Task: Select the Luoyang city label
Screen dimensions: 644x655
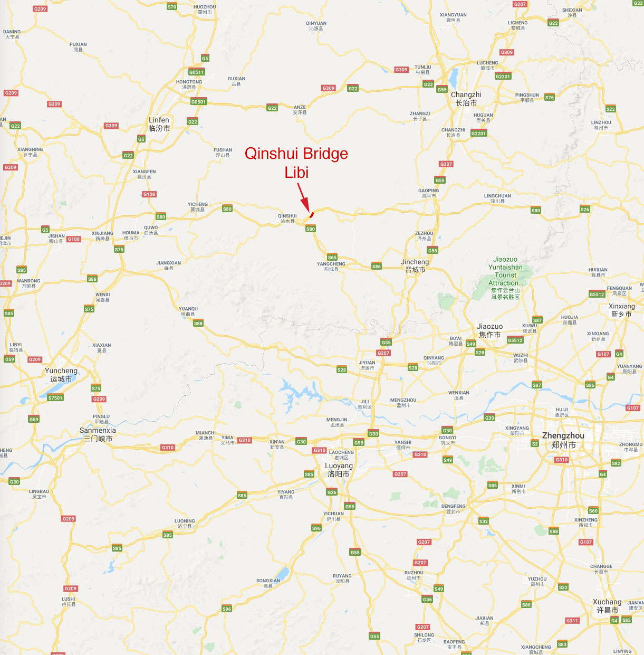Action: click(339, 470)
